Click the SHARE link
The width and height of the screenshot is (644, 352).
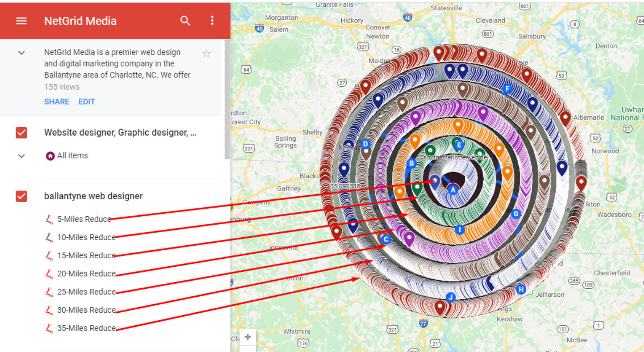pyautogui.click(x=57, y=102)
